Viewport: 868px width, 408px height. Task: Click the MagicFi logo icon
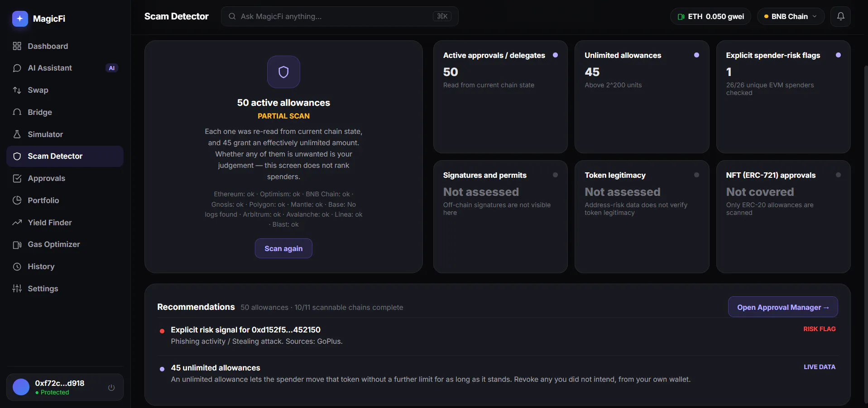[20, 19]
